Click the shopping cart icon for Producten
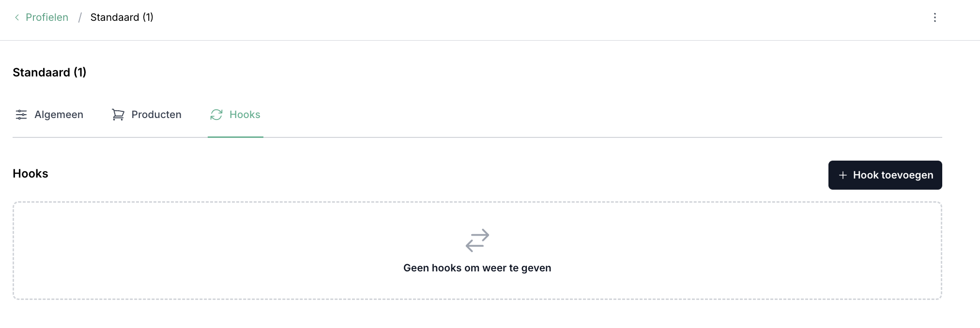This screenshot has width=980, height=328. click(x=118, y=115)
